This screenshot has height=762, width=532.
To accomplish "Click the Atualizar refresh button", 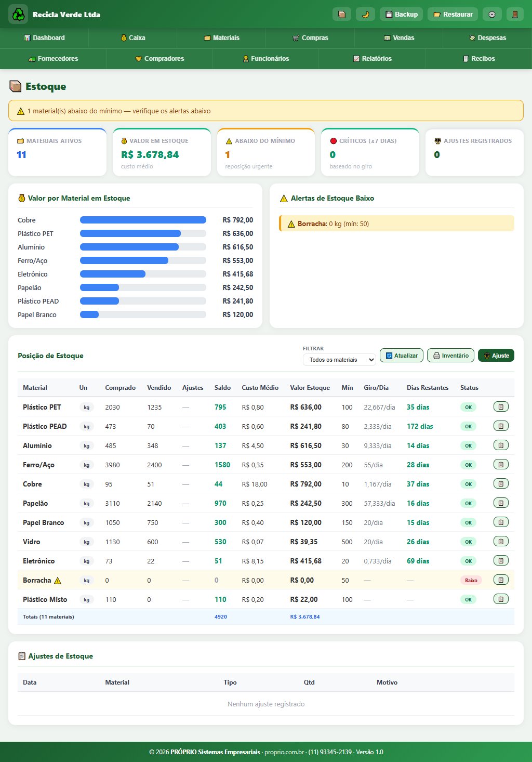I will tap(402, 356).
